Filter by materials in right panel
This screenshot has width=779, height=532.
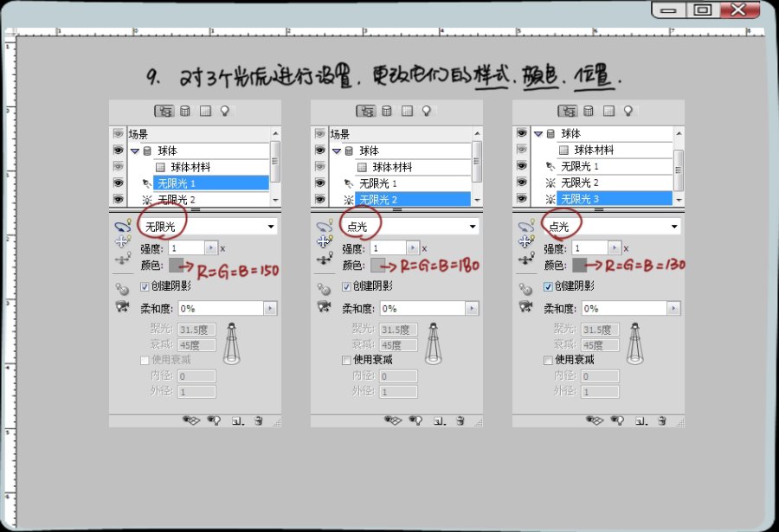608,111
